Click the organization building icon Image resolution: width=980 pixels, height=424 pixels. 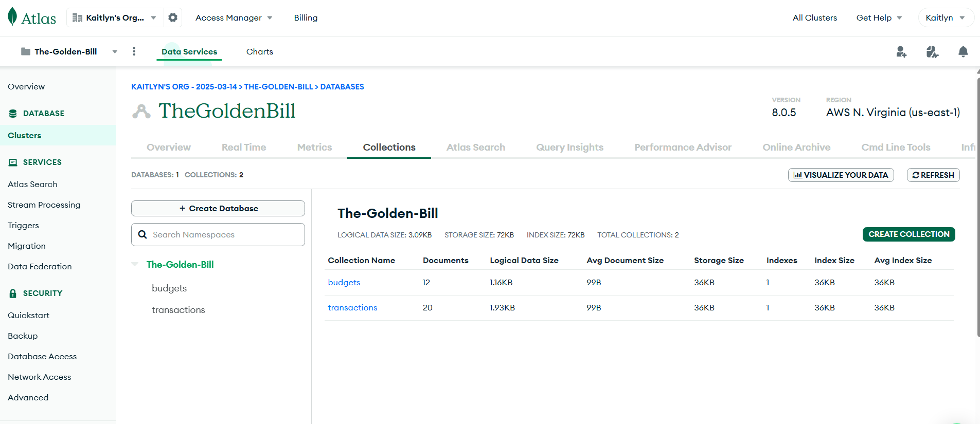click(78, 17)
